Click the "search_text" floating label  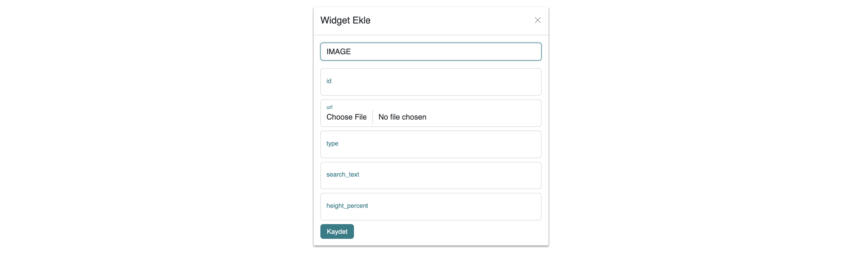click(x=343, y=175)
